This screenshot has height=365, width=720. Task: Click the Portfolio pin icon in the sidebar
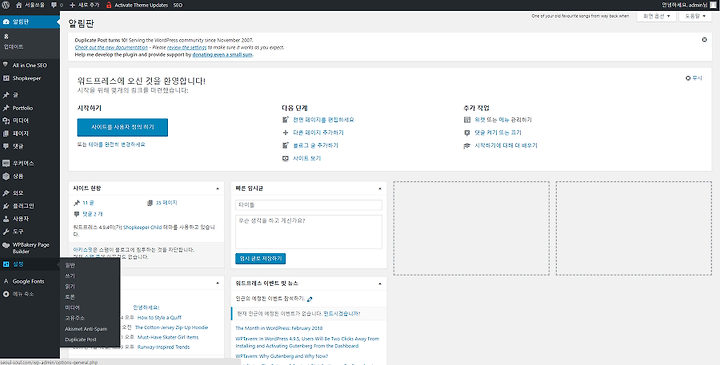click(6, 108)
